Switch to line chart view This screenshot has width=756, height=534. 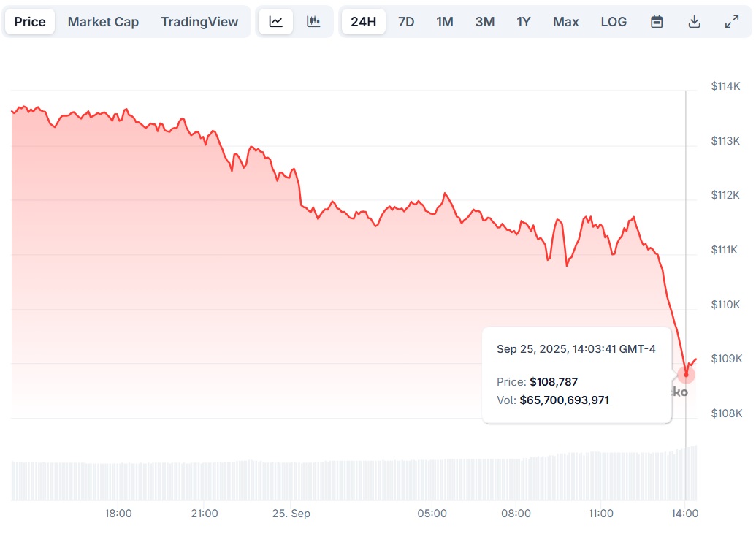point(275,22)
